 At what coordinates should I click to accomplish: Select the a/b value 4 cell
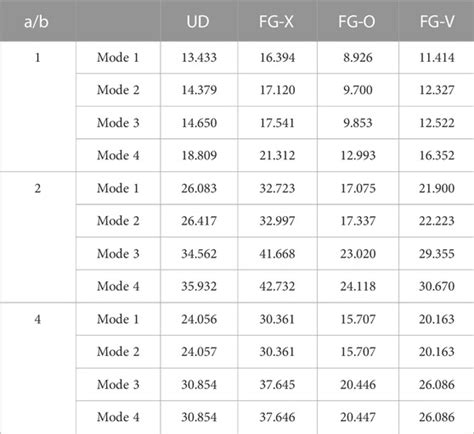tap(38, 319)
